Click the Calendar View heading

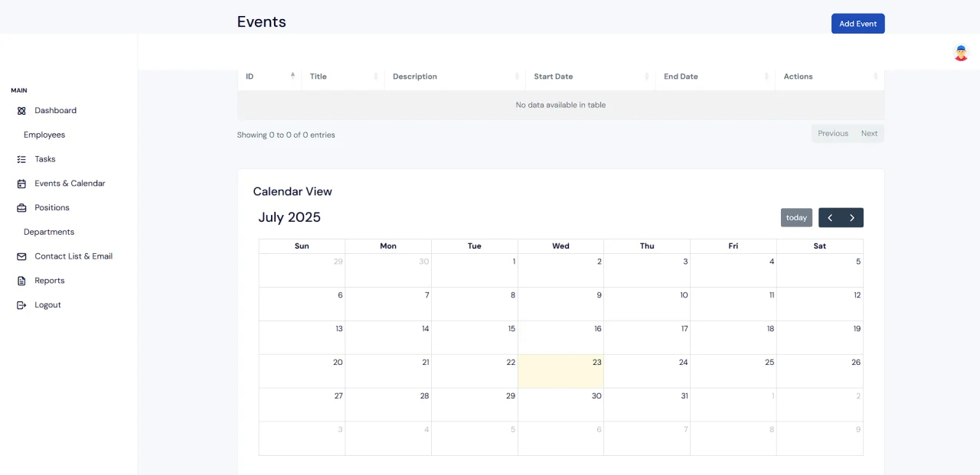[292, 192]
